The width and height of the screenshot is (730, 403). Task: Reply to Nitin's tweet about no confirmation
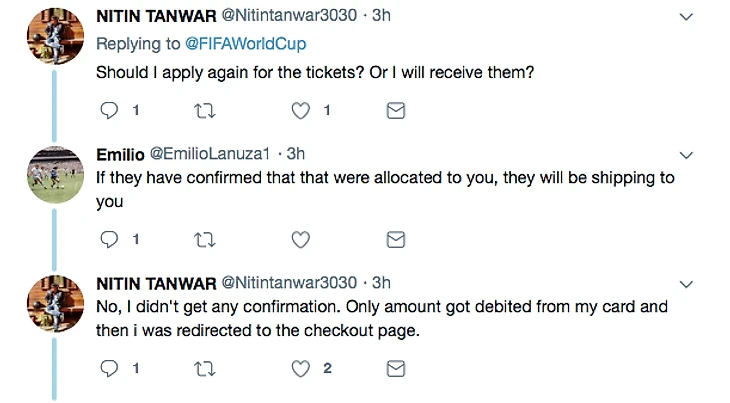point(111,369)
